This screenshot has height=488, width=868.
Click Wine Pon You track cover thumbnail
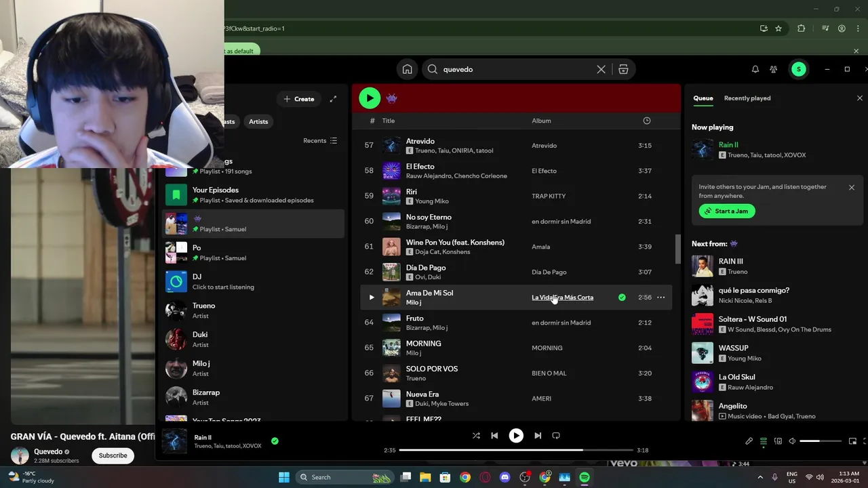[391, 247]
